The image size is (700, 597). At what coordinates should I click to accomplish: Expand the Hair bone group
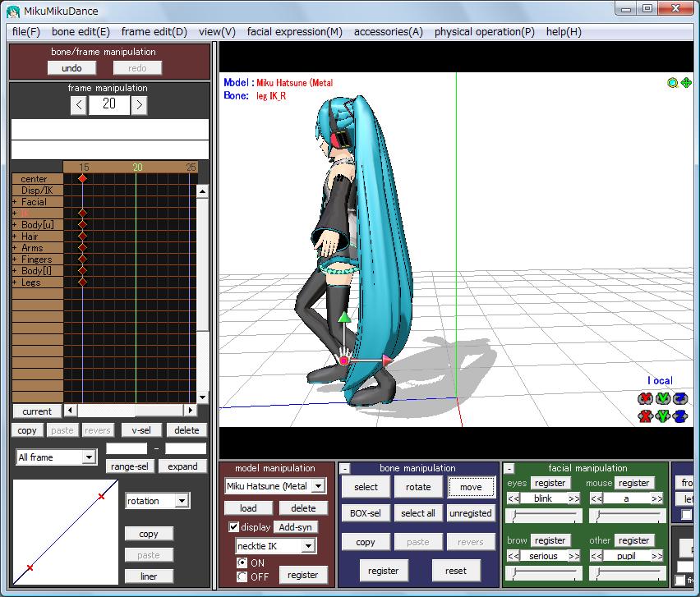[15, 237]
